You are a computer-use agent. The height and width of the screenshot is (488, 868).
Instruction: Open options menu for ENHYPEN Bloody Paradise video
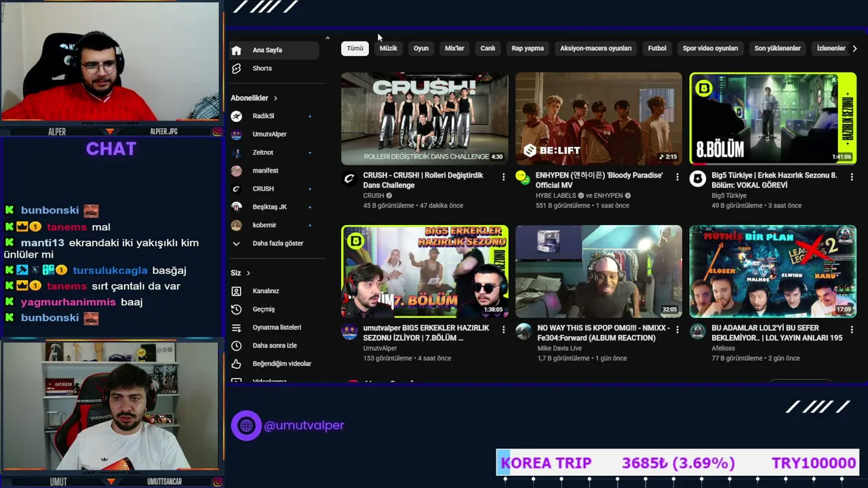(677, 177)
